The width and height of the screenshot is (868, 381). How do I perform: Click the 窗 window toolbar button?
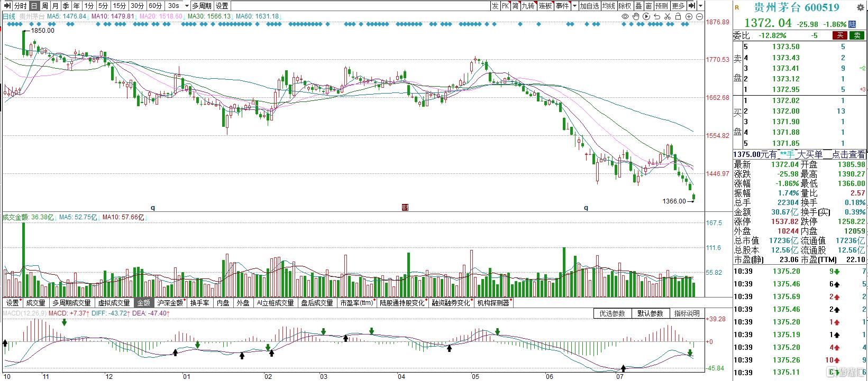[x=648, y=6]
